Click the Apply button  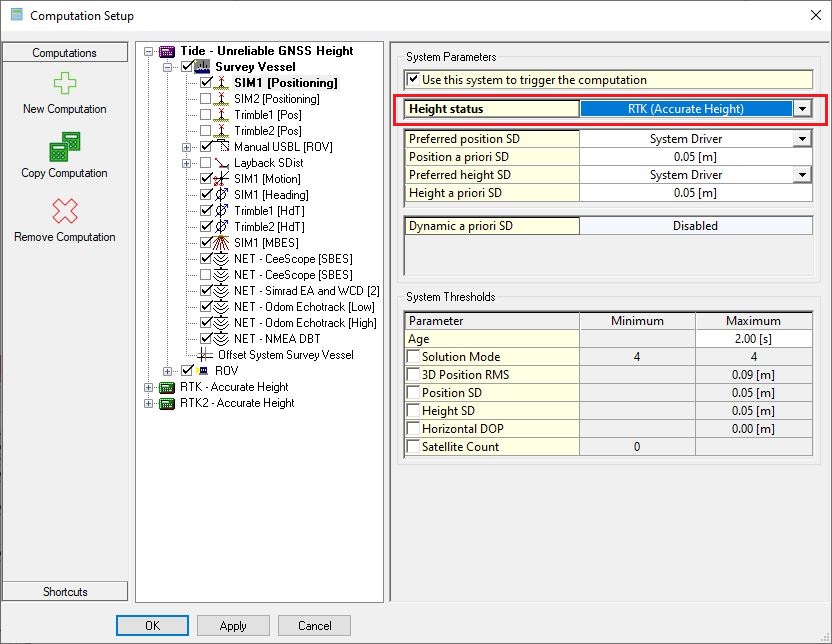click(x=233, y=626)
